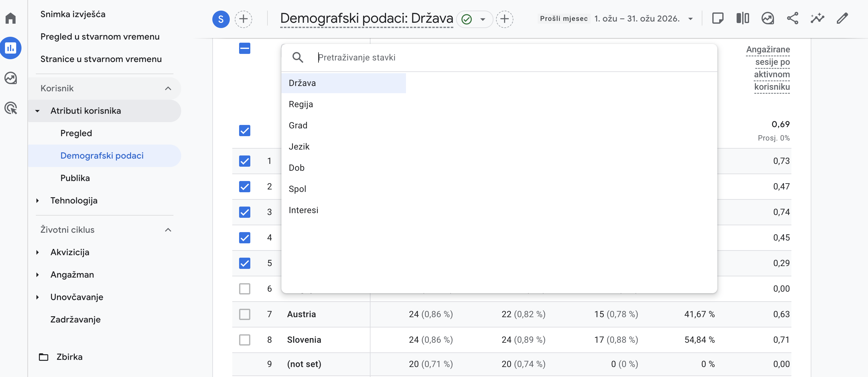This screenshot has height=377, width=868.
Task: Open the Advertising icon in left rail
Action: [11, 108]
